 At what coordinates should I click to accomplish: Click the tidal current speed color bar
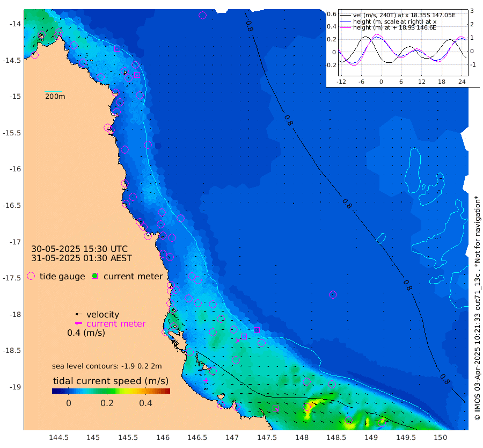point(111,391)
